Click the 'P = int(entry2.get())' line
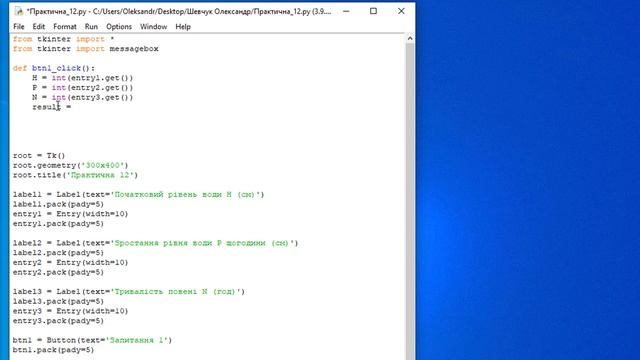 (83, 88)
